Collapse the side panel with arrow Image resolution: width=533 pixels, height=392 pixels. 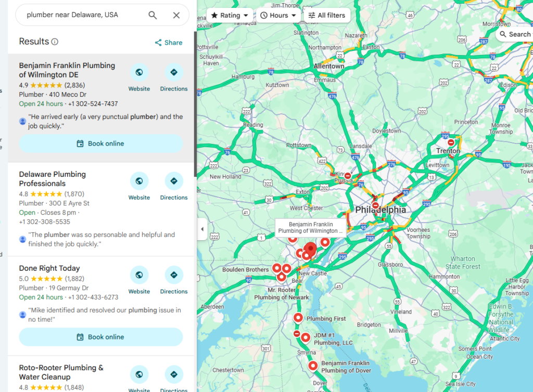202,229
